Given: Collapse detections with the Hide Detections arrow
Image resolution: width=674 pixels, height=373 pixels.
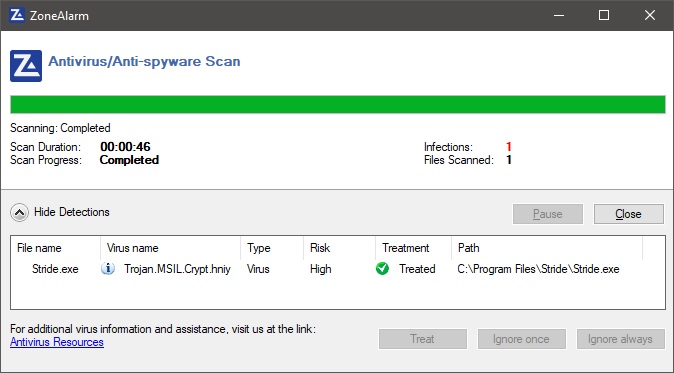Looking at the screenshot, I should [x=19, y=212].
